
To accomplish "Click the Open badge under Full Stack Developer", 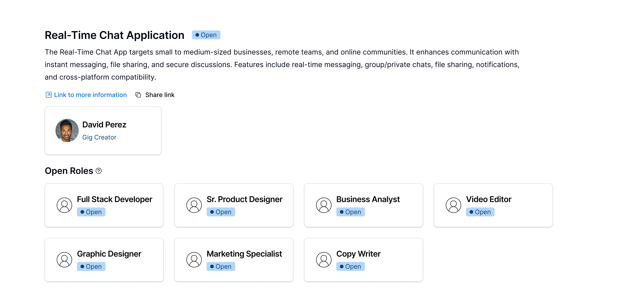I will (x=91, y=212).
